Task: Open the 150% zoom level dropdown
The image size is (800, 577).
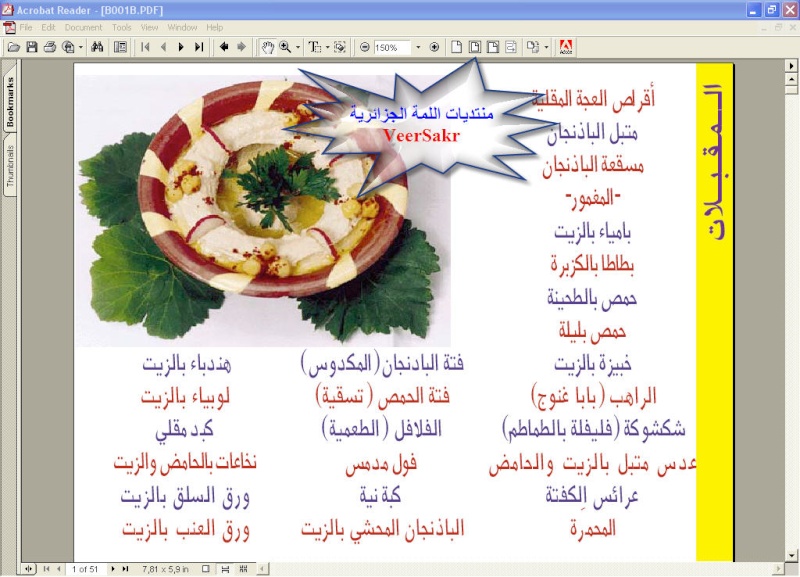Action: tap(419, 47)
